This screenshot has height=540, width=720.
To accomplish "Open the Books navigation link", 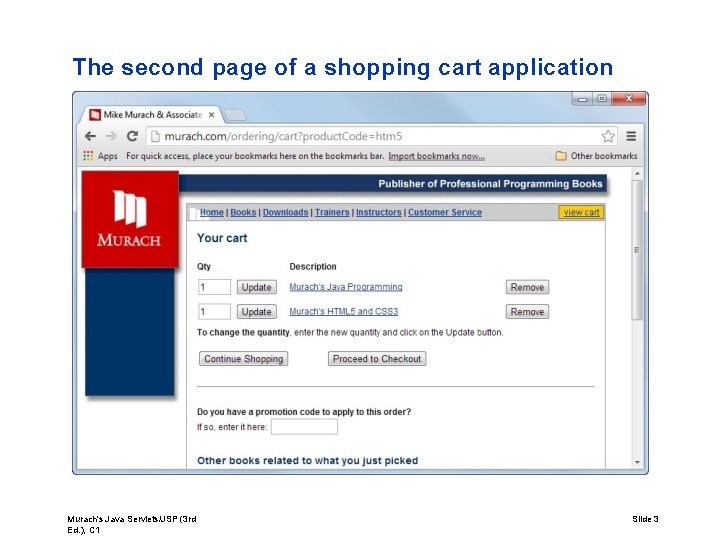I will point(243,212).
